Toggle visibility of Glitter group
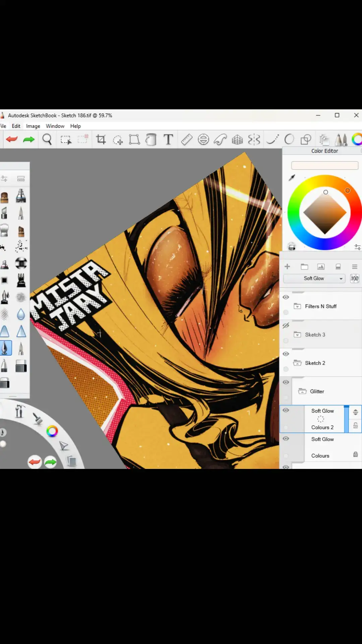Image resolution: width=362 pixels, height=644 pixels. pyautogui.click(x=286, y=382)
